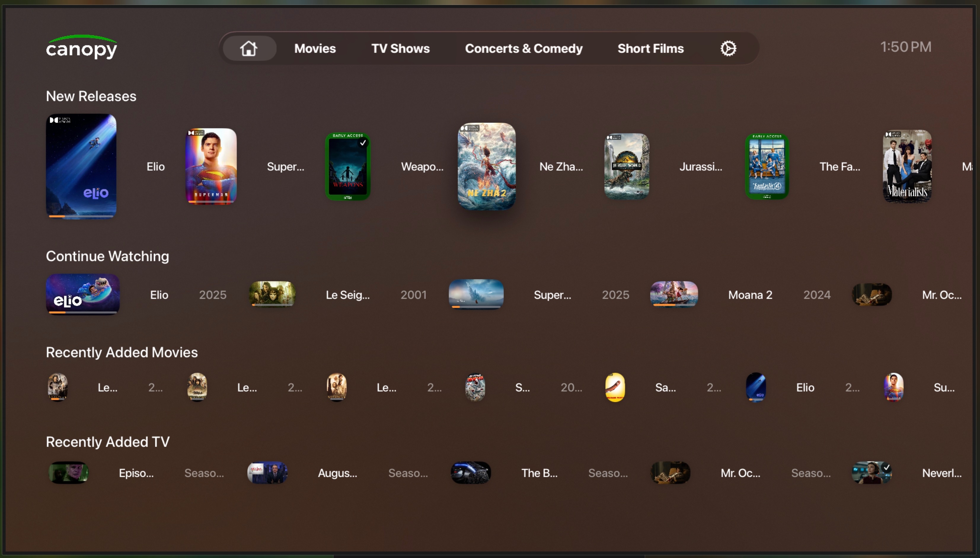Open the Movies tab
Viewport: 980px width, 558px height.
pyautogui.click(x=315, y=48)
